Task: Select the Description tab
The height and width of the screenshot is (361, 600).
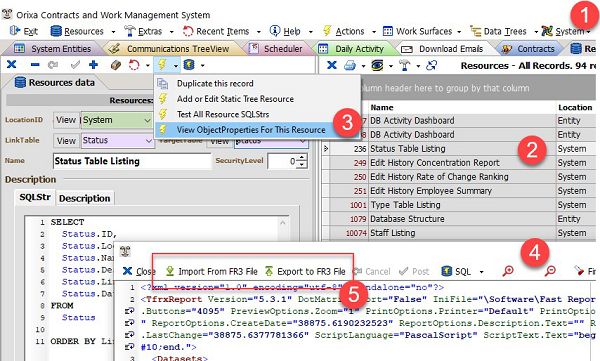Action: point(85,198)
